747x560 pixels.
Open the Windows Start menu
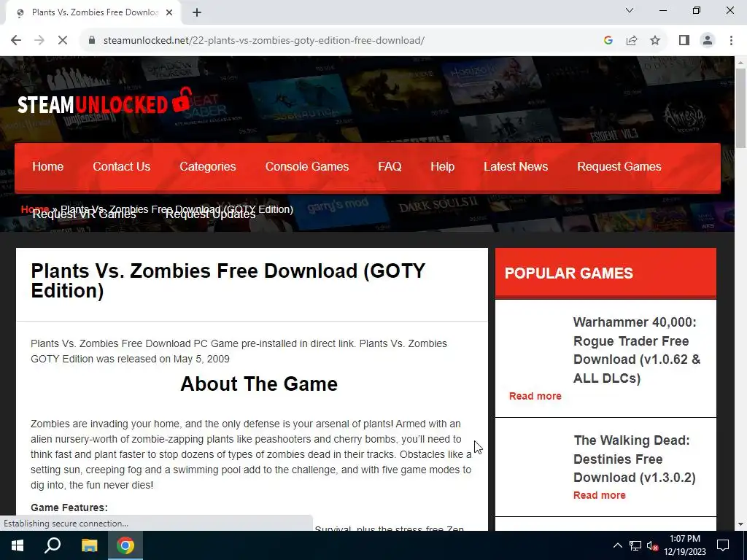pyautogui.click(x=18, y=545)
